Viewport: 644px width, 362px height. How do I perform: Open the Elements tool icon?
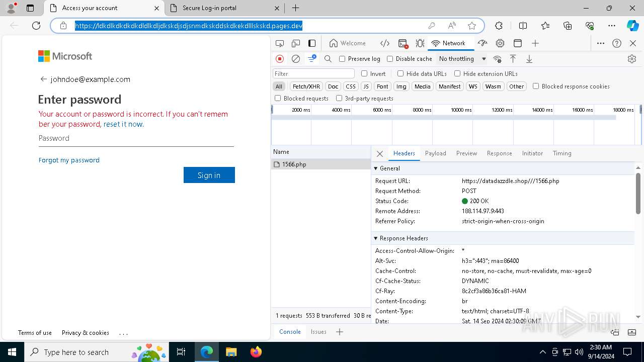pyautogui.click(x=385, y=43)
